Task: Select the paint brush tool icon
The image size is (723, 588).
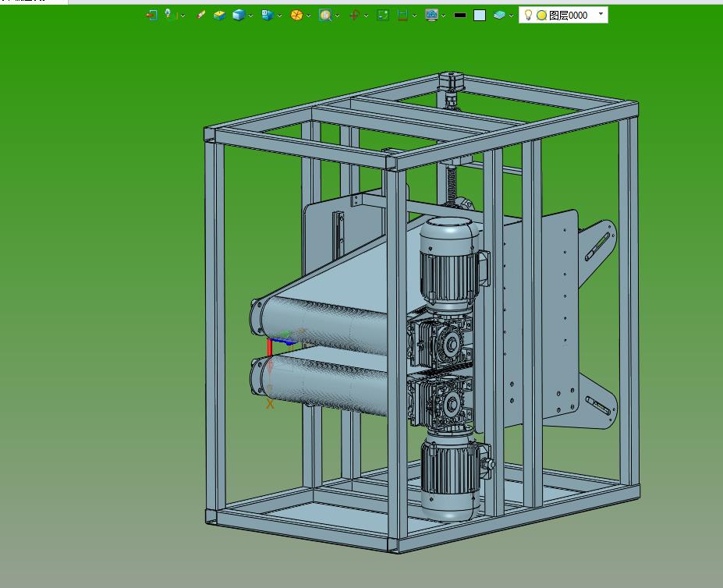Action: [200, 16]
